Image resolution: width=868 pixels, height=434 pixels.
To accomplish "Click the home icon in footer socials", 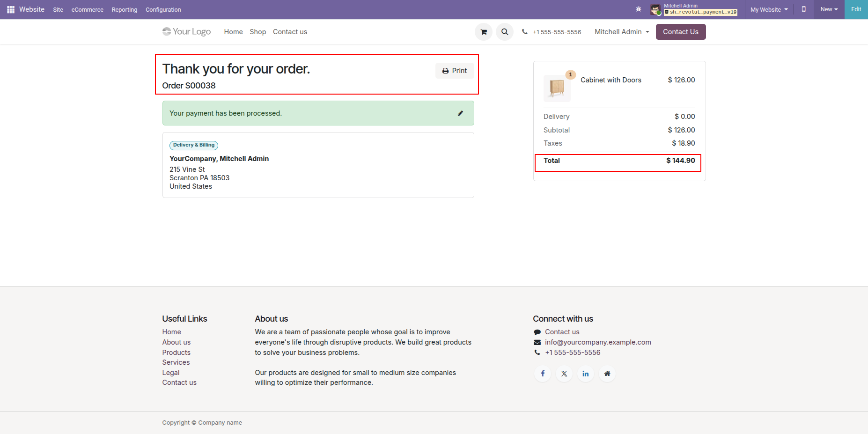I will (x=607, y=374).
